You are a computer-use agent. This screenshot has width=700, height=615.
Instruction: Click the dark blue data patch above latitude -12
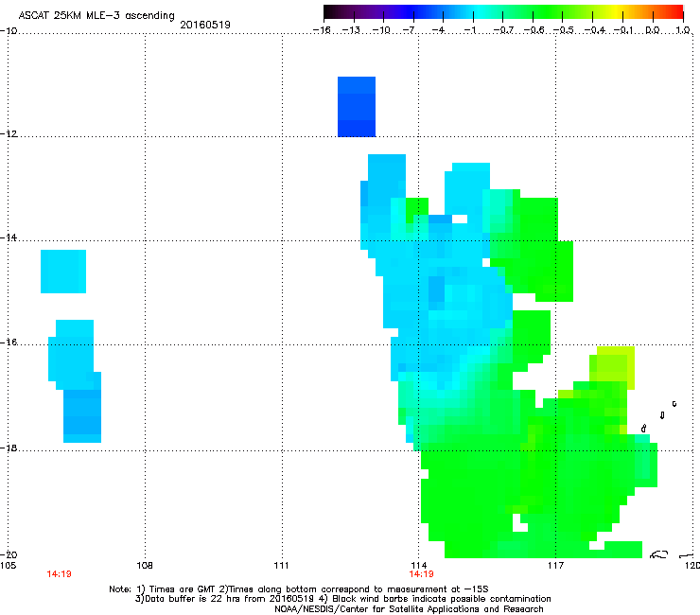click(x=357, y=107)
